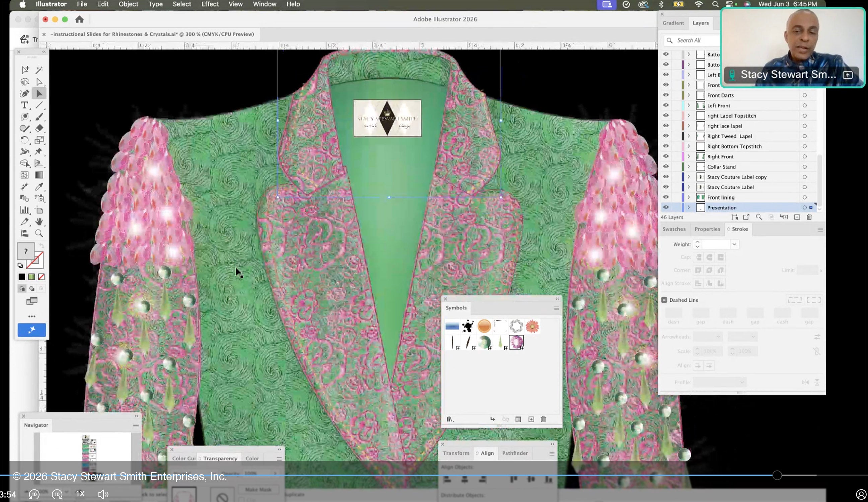868x502 pixels.
Task: Click the Artboard tool
Action: pyautogui.click(x=39, y=210)
